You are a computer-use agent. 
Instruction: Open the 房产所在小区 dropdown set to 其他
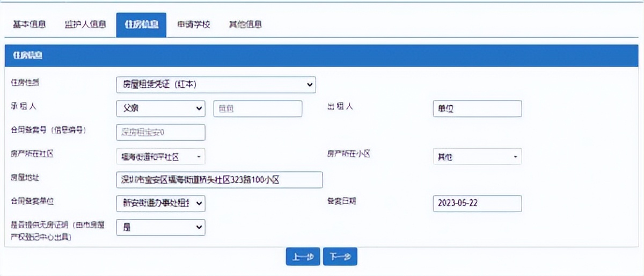[x=477, y=156]
